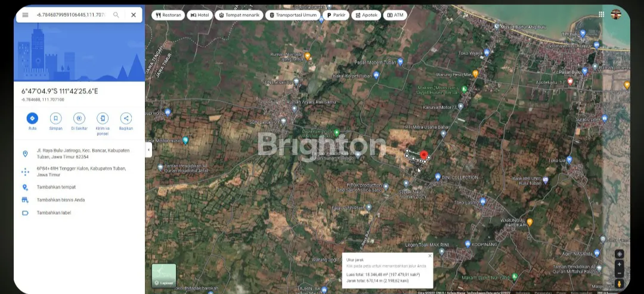The height and width of the screenshot is (294, 644).
Task: Click Tambahkan tempat link
Action: pyautogui.click(x=56, y=187)
